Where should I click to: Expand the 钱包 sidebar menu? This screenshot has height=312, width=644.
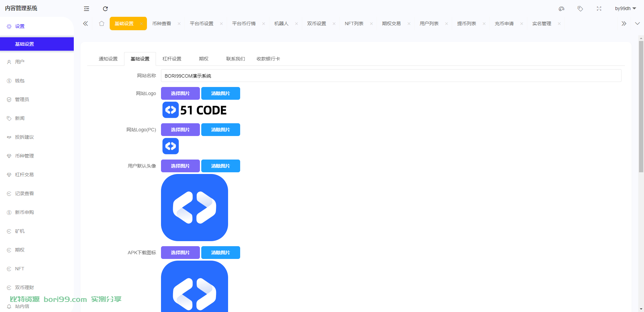pyautogui.click(x=37, y=81)
